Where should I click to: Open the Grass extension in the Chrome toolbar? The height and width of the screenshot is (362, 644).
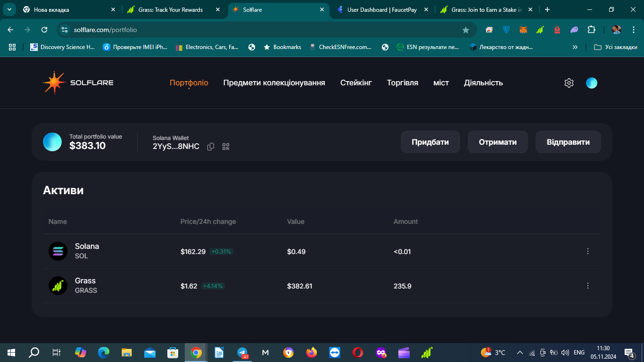(x=540, y=30)
